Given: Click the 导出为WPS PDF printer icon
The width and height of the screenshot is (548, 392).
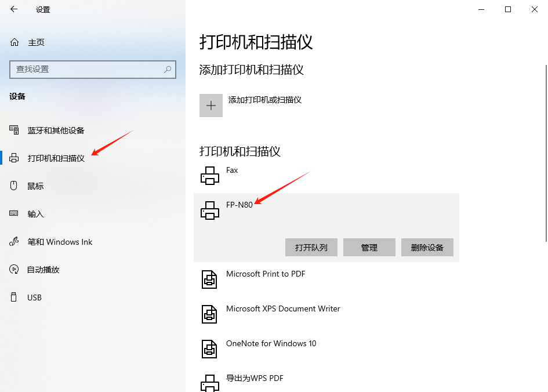Looking at the screenshot, I should [210, 383].
